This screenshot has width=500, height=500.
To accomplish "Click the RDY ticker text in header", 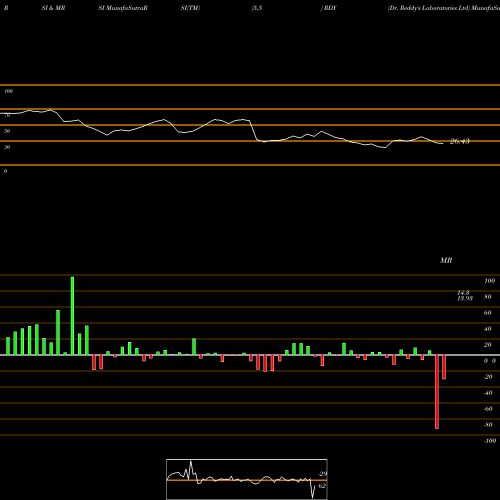I will click(x=330, y=8).
